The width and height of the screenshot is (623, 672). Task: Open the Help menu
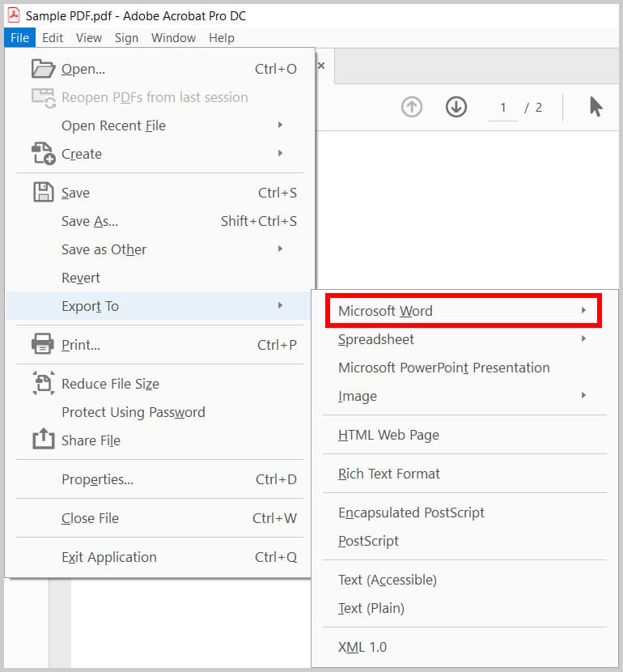(x=222, y=38)
